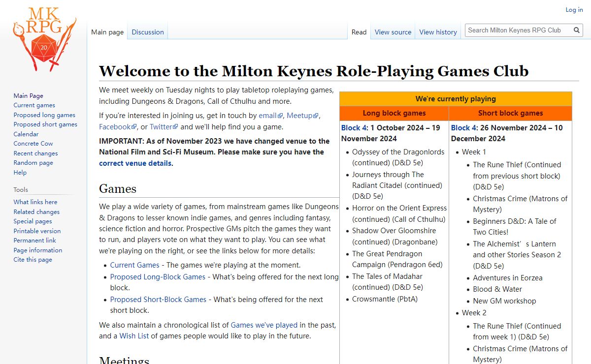Open Related changes tool

pos(36,212)
